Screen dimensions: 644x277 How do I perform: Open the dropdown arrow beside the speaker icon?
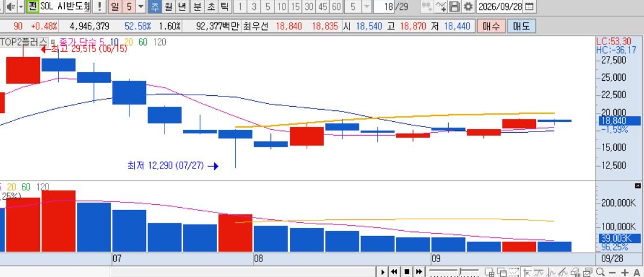coord(21,6)
